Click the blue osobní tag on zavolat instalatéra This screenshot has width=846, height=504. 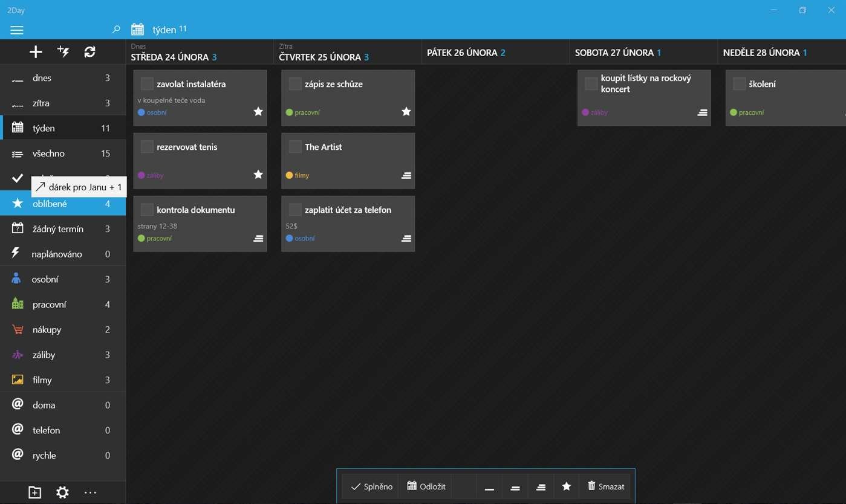[x=152, y=112]
